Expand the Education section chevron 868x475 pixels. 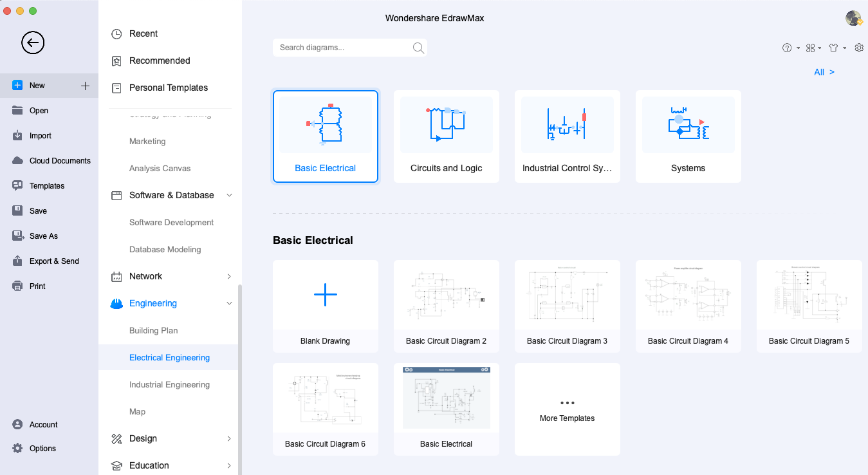point(230,466)
